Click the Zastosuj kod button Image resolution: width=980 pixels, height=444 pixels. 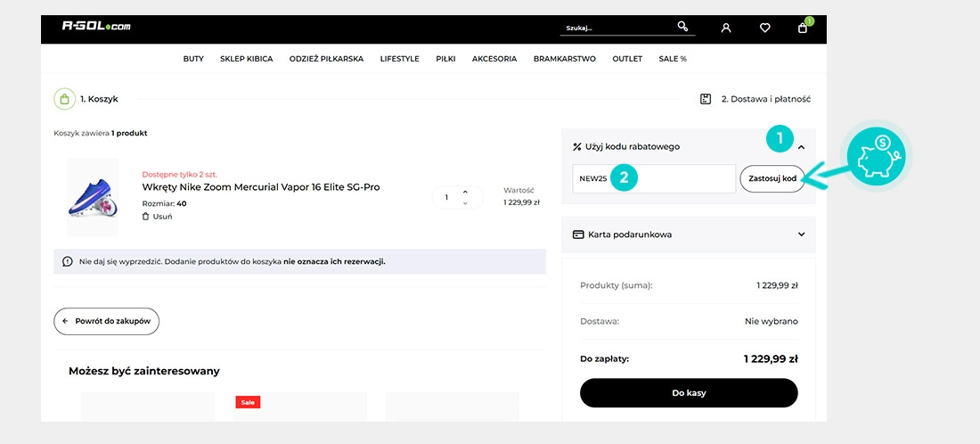(x=772, y=179)
